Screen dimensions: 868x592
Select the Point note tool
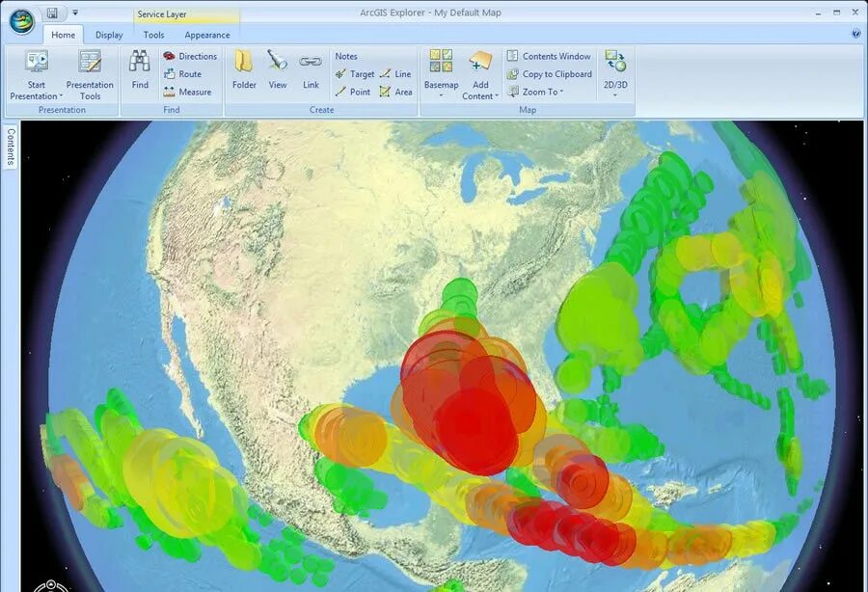point(353,92)
